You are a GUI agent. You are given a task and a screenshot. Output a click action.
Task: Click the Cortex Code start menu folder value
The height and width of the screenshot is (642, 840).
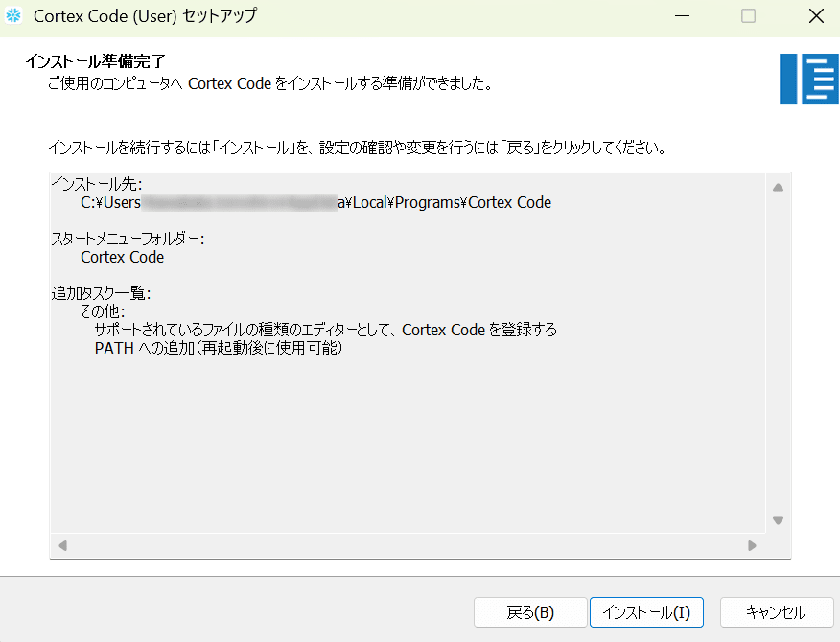(122, 257)
